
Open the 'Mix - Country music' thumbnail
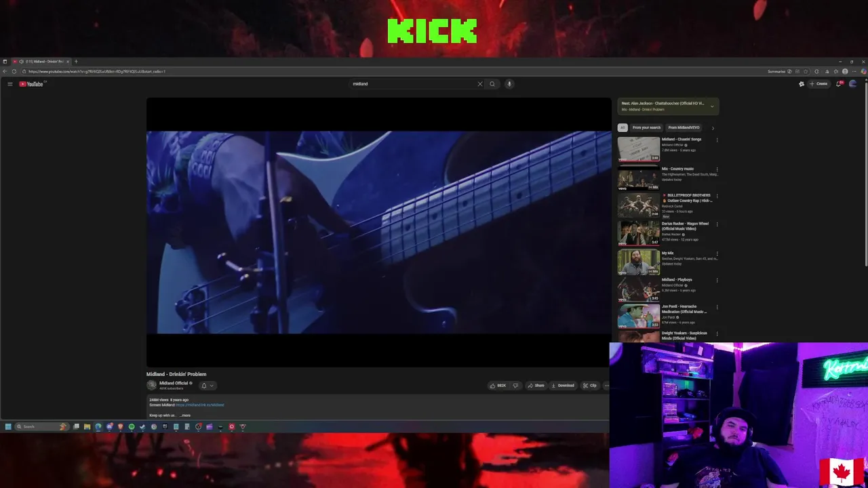pyautogui.click(x=638, y=178)
